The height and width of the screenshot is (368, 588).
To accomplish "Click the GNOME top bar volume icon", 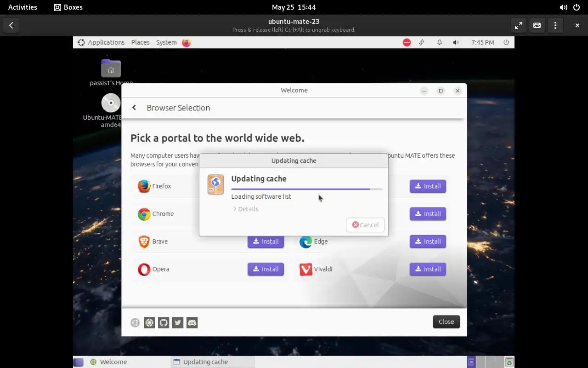I will point(563,7).
